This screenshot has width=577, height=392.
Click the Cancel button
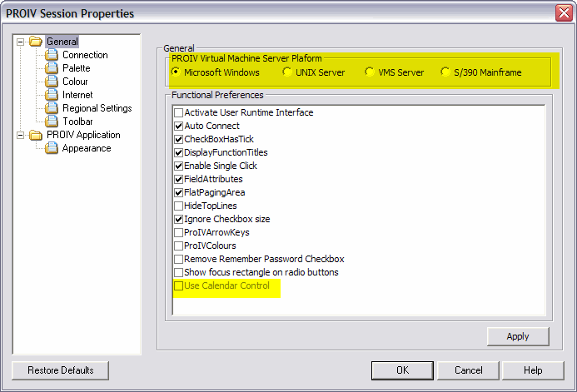[468, 370]
